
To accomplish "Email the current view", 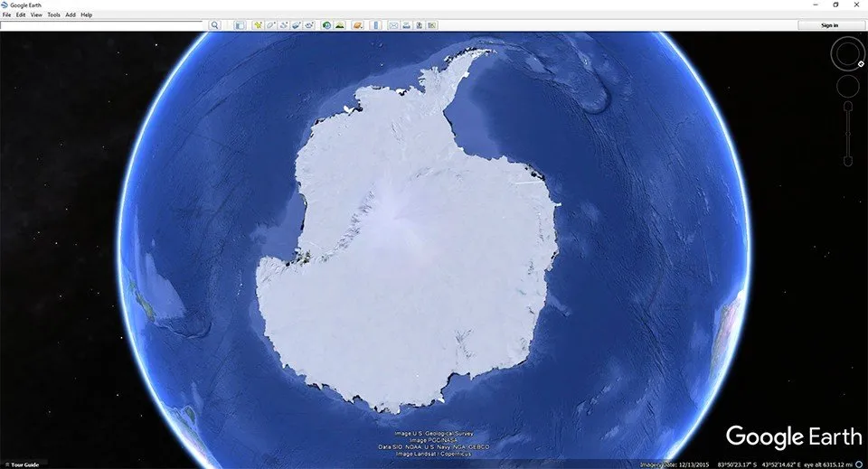I will [x=393, y=25].
